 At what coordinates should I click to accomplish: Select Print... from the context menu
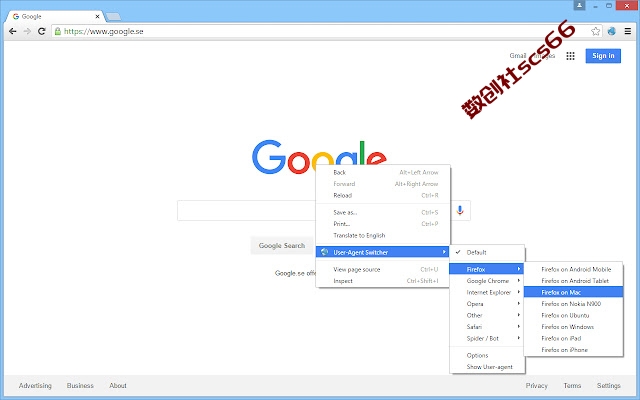pyautogui.click(x=383, y=224)
